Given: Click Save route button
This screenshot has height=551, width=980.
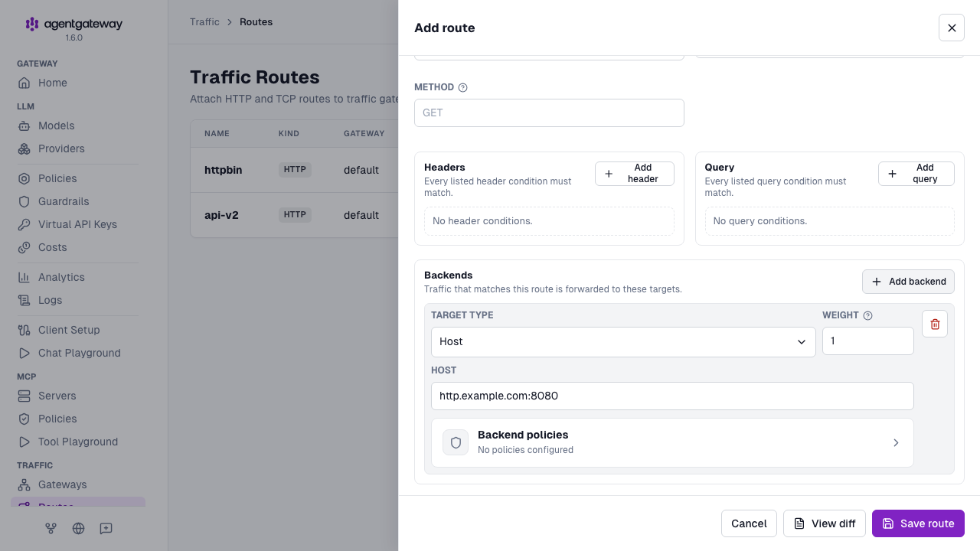Looking at the screenshot, I should [918, 523].
